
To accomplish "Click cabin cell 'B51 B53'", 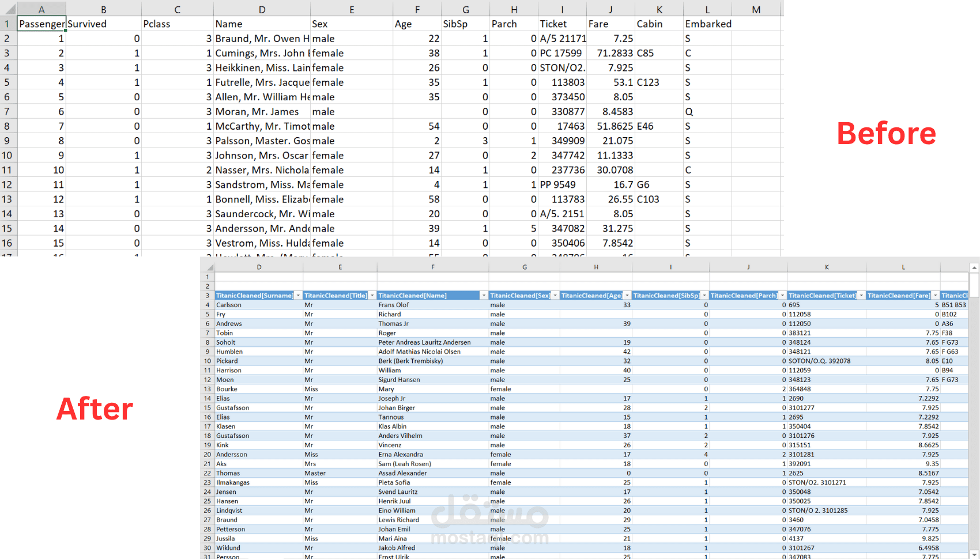I will tap(954, 305).
